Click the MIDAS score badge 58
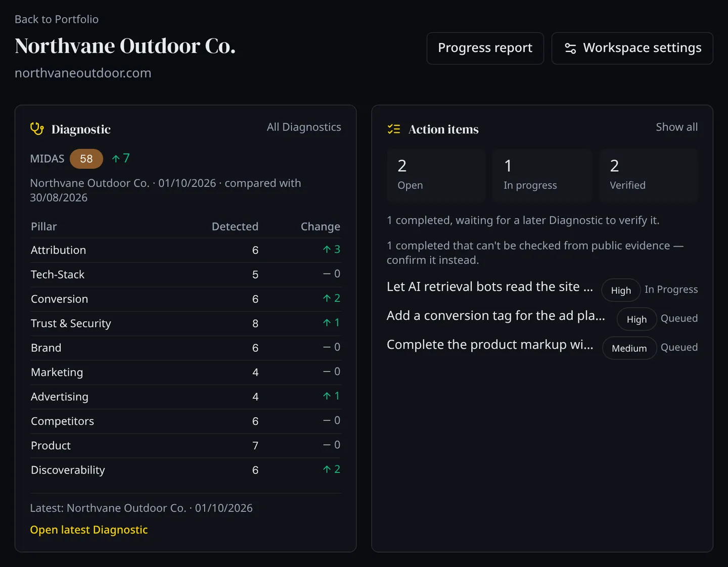This screenshot has height=567, width=728. pyautogui.click(x=86, y=159)
